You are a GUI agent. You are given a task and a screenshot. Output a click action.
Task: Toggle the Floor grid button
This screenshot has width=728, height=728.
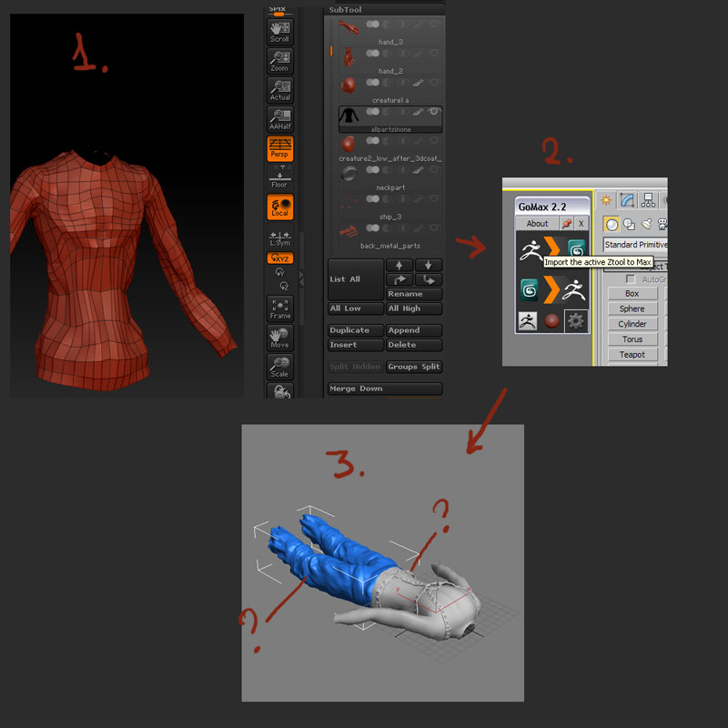coord(280,179)
